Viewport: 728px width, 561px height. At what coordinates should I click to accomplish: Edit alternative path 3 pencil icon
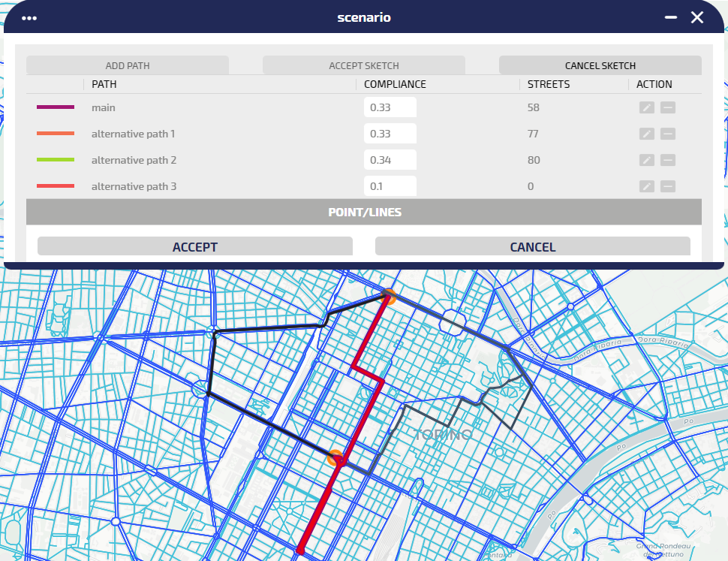(x=646, y=186)
